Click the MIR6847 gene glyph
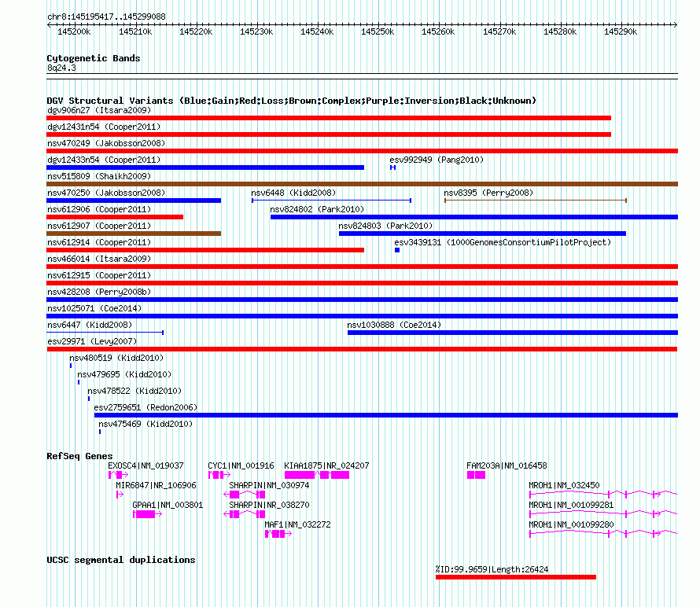This screenshot has height=607, width=700. [120, 495]
